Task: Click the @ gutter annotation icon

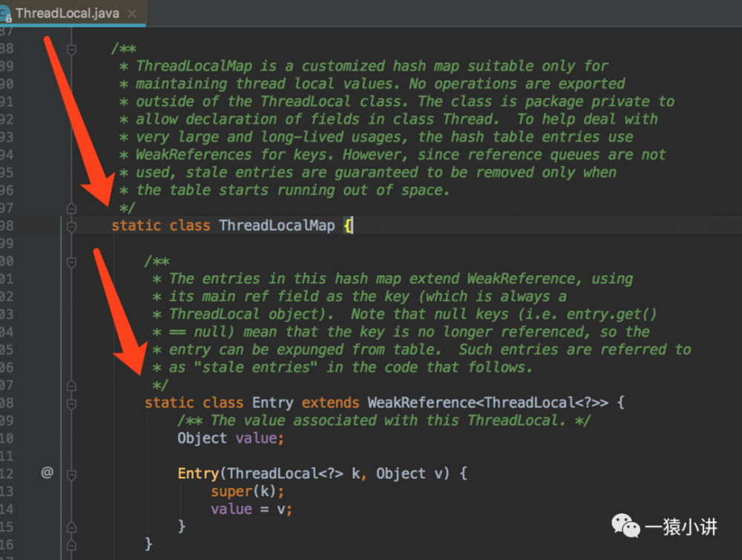Action: pos(47,472)
